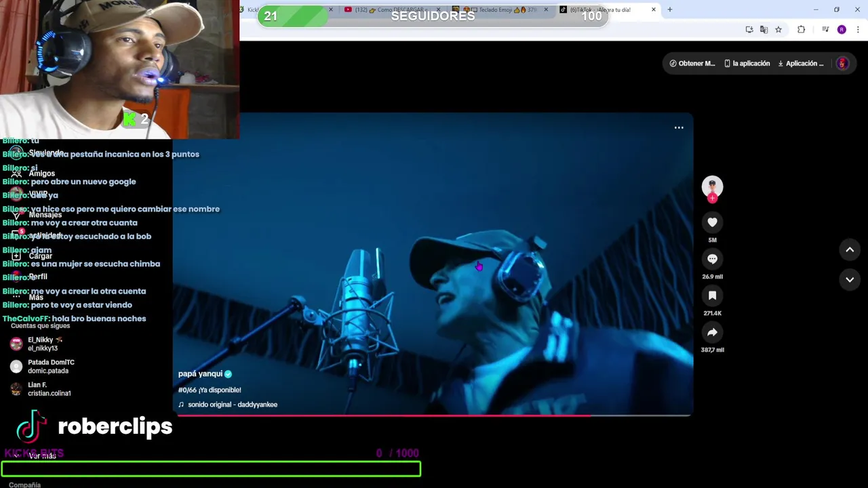Click the translate page icon

pos(764,30)
